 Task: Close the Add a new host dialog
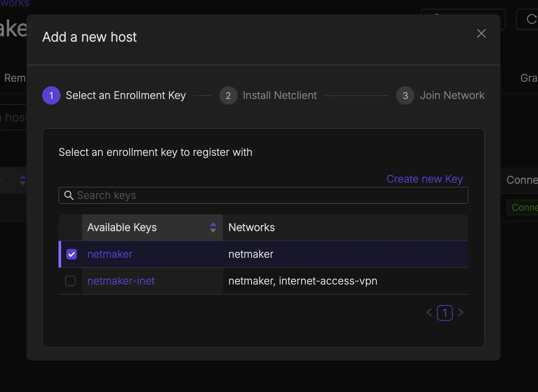coord(481,33)
